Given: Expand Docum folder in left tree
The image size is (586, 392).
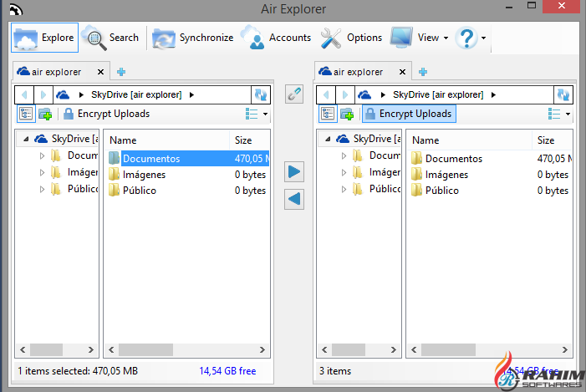Looking at the screenshot, I should (43, 155).
